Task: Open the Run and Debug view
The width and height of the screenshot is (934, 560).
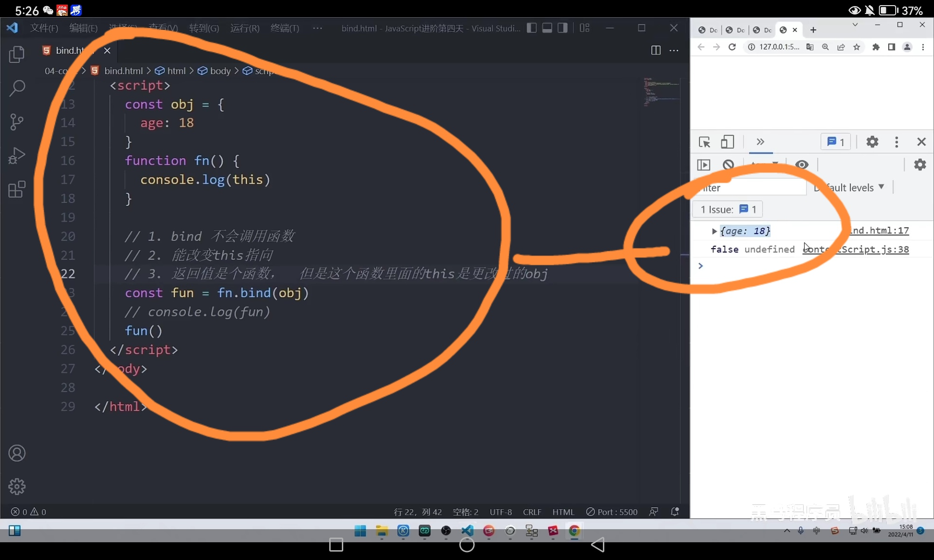Action: [x=17, y=156]
